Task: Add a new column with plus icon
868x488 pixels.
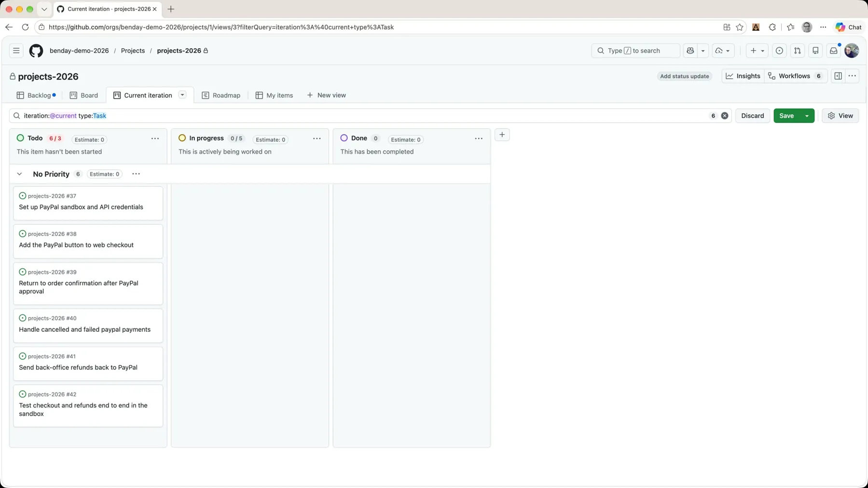Action: (x=502, y=135)
